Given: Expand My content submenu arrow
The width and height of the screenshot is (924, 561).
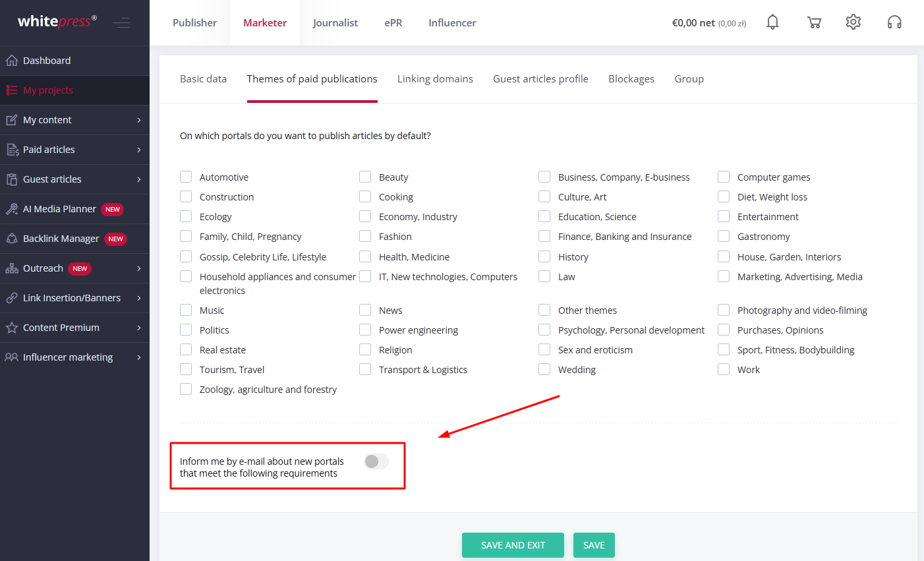Looking at the screenshot, I should tap(139, 120).
